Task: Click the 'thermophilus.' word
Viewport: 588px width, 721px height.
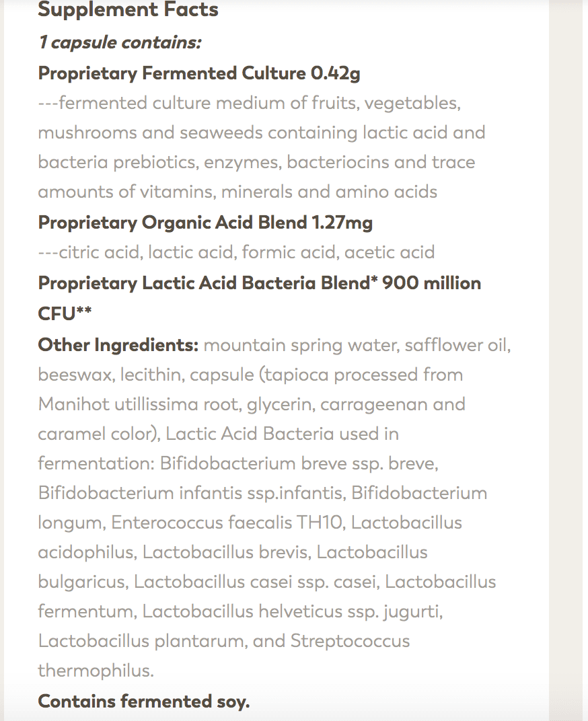Action: point(96,671)
